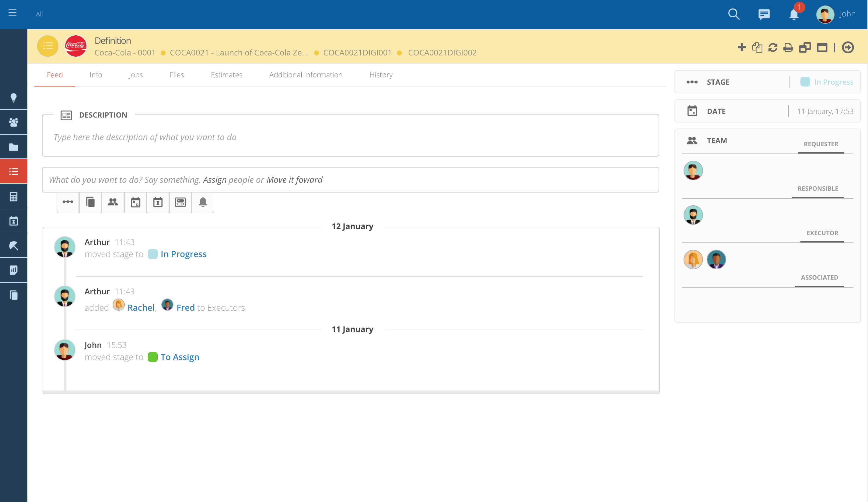Click the maximize panel icon
Viewport: 868px width, 502px height.
(823, 48)
